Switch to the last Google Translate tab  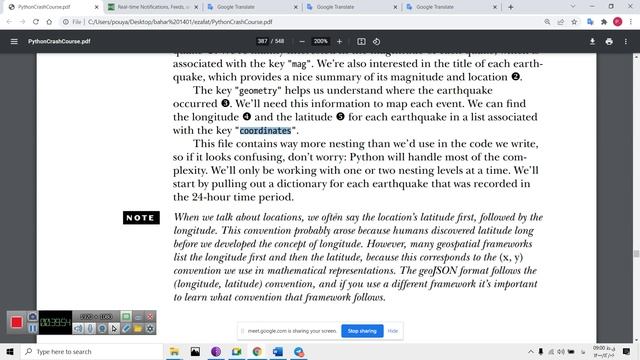point(451,7)
